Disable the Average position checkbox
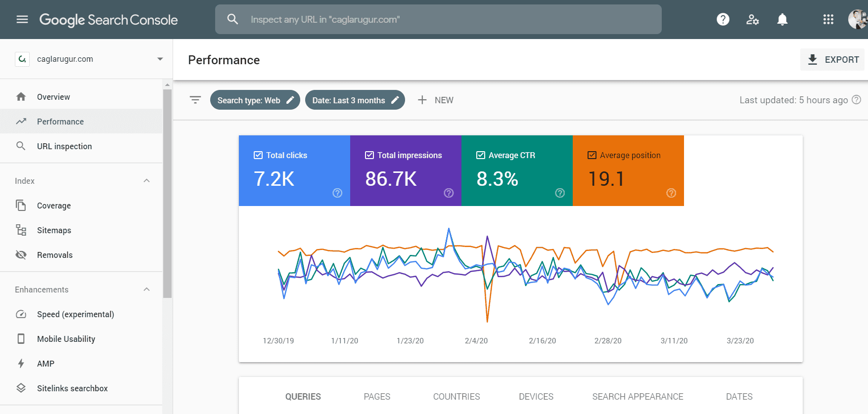The height and width of the screenshot is (414, 868). (592, 155)
